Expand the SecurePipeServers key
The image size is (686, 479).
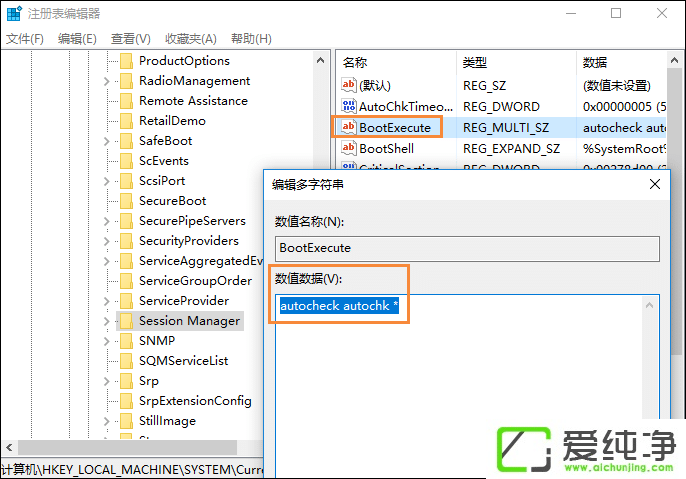(x=107, y=221)
